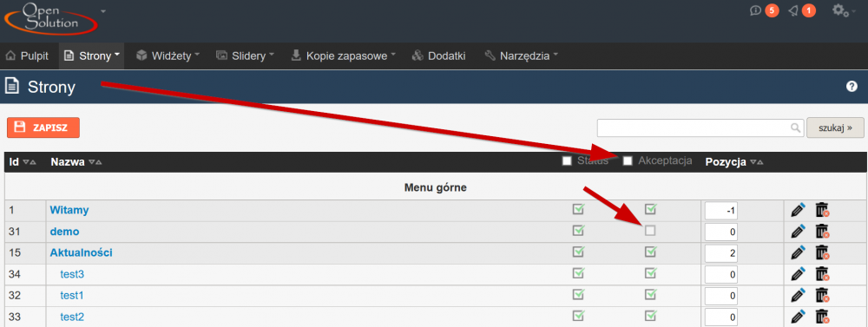Image resolution: width=868 pixels, height=327 pixels.
Task: Delete the Aktualności page
Action: (x=822, y=253)
